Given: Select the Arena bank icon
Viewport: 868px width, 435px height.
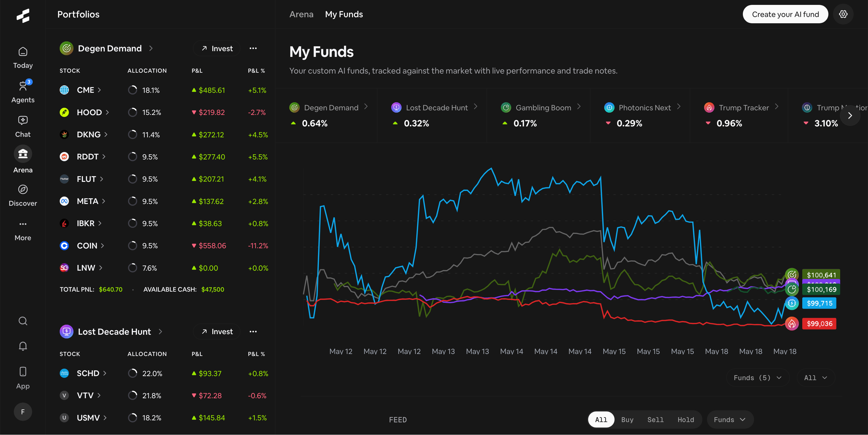Looking at the screenshot, I should pos(23,154).
